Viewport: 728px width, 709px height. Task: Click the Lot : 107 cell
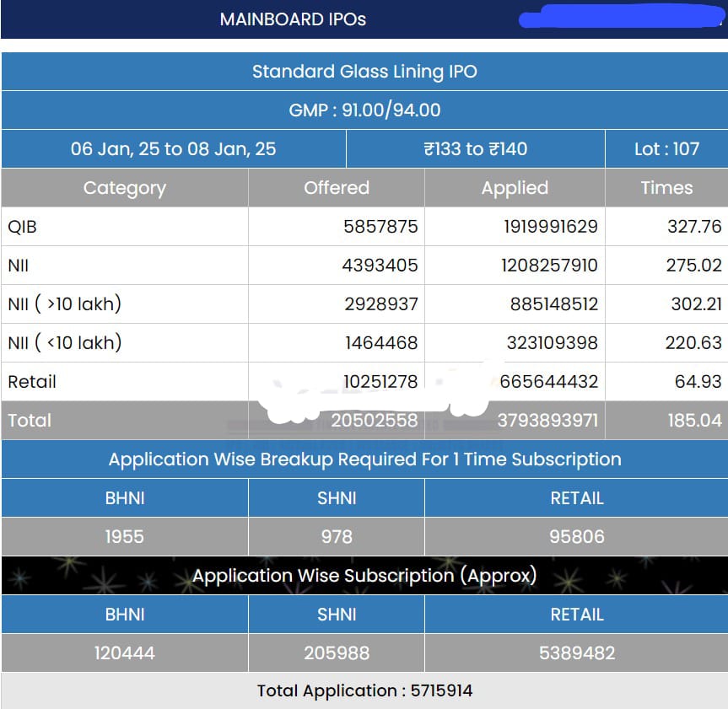click(x=666, y=149)
